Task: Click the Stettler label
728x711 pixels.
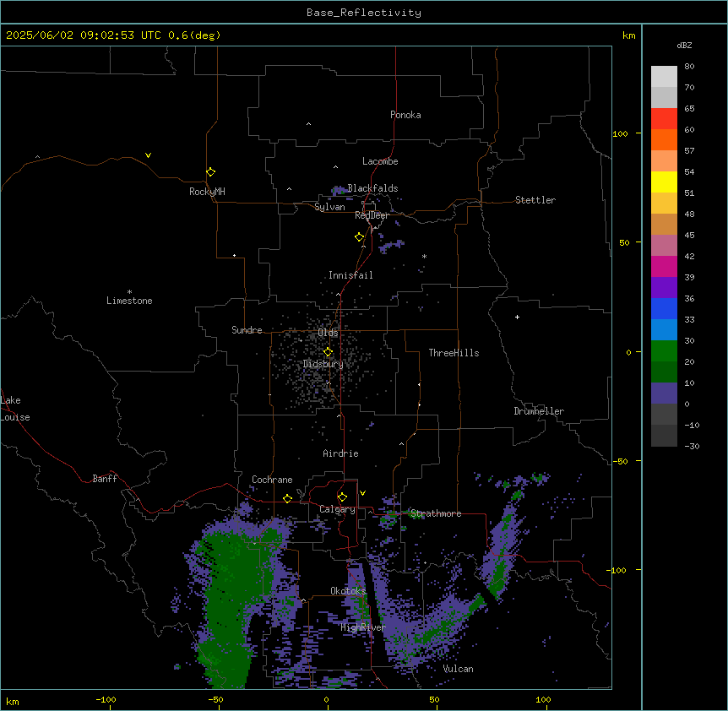Action: pos(535,200)
